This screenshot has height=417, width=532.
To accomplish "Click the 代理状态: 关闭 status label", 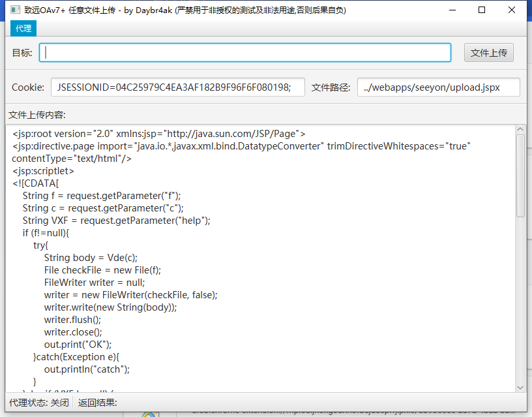I will (x=38, y=403).
